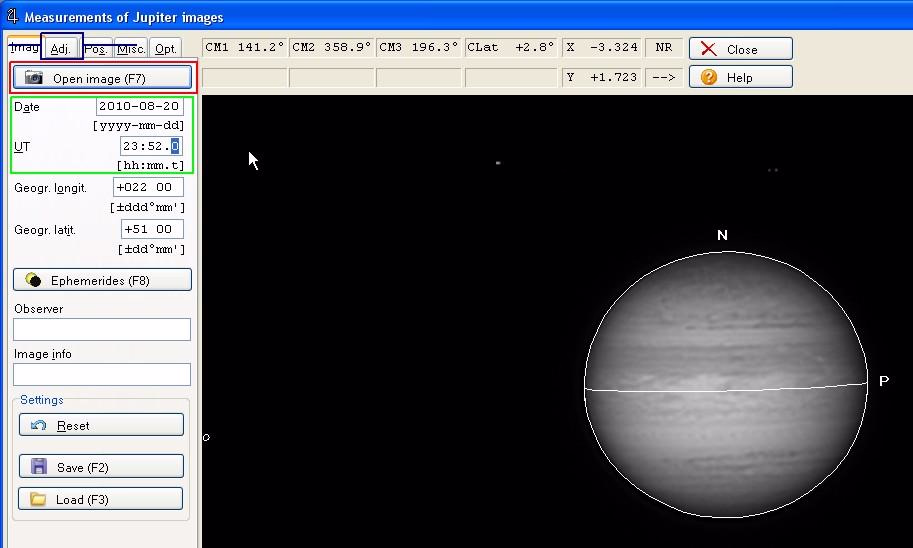Click the Reset arrow icon
Viewport: 913px width, 548px height.
pyautogui.click(x=39, y=426)
